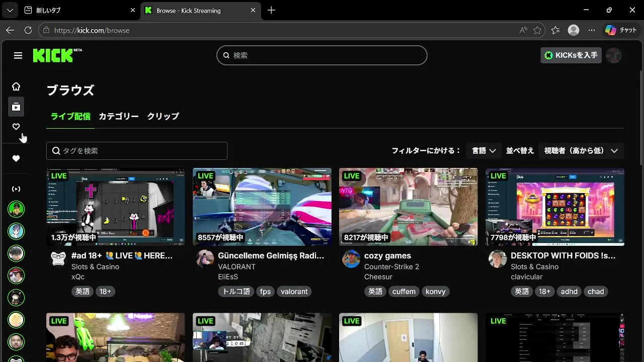644x362 pixels.
Task: Switch to カテゴリー tab
Action: pos(119,116)
